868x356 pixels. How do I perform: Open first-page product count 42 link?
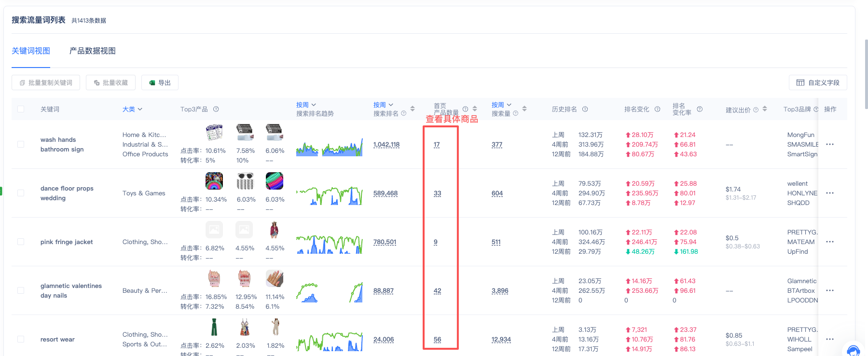(438, 291)
